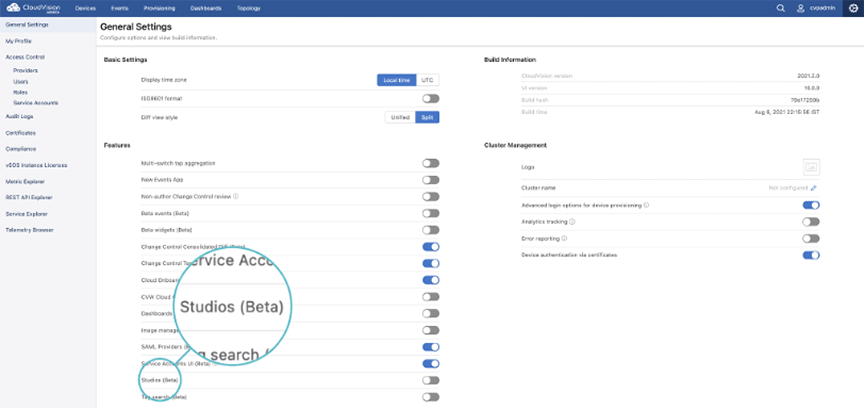Click the Build hash value text

pos(806,100)
